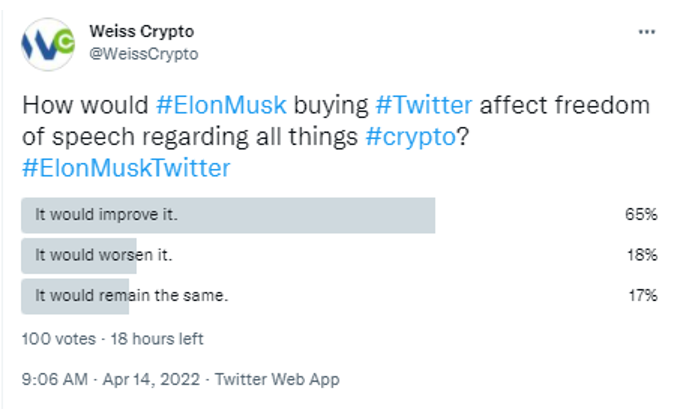Click the 18% poll result value
The height and width of the screenshot is (409, 673).
[x=642, y=255]
